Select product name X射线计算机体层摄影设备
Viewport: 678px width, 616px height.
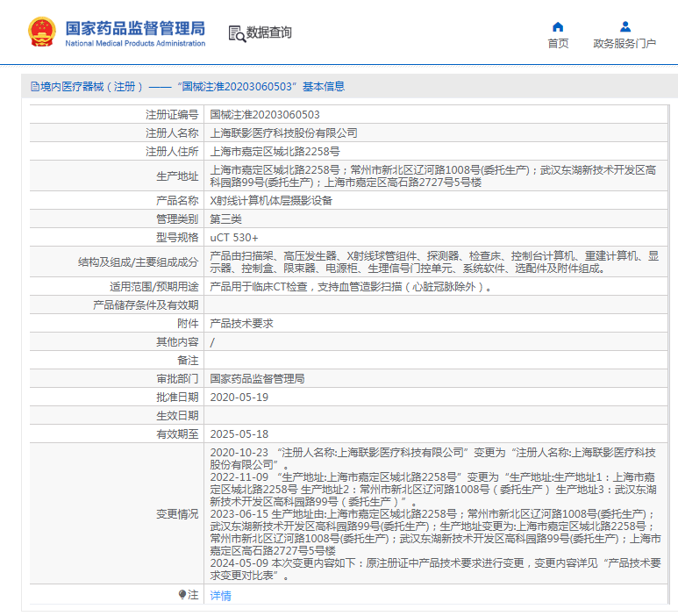pyautogui.click(x=271, y=201)
